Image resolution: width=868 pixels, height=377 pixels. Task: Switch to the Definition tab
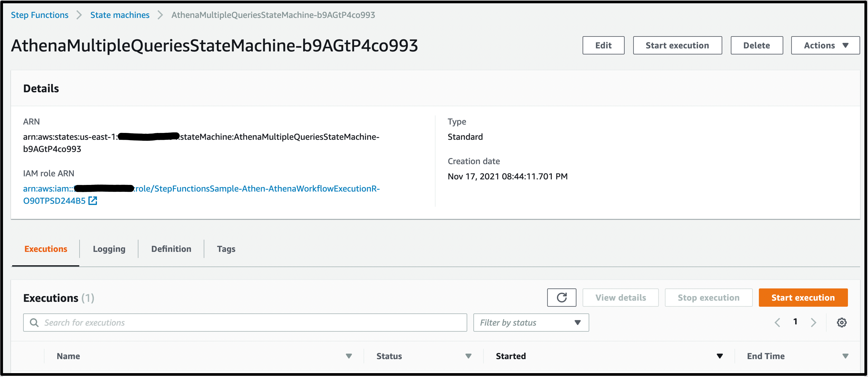tap(171, 249)
